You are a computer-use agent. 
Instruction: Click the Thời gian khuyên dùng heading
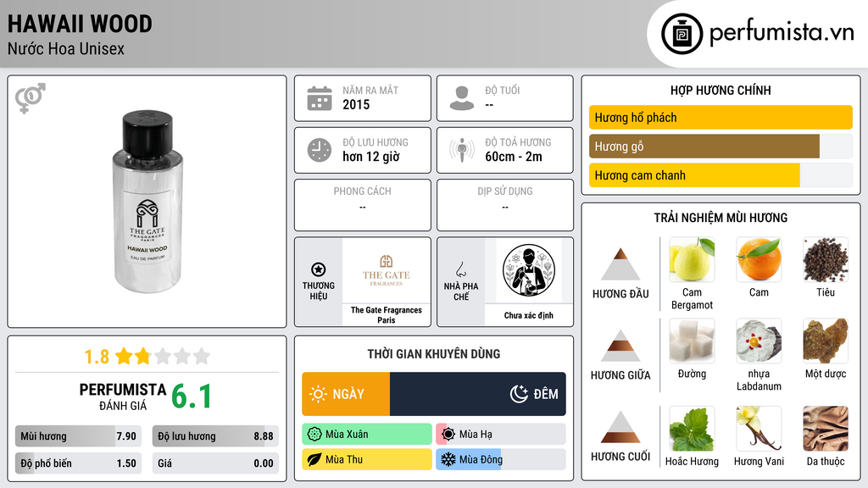[x=434, y=353]
